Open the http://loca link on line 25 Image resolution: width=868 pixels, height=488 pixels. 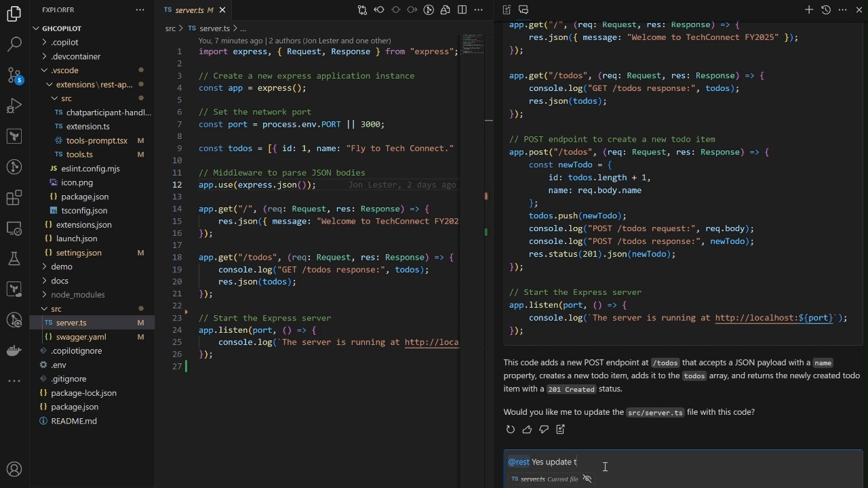point(431,342)
